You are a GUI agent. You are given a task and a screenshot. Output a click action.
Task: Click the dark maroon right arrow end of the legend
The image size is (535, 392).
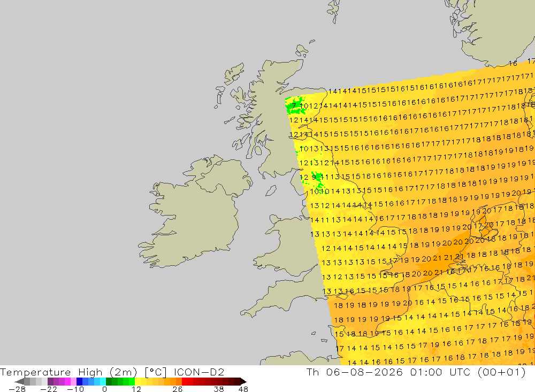(x=243, y=382)
